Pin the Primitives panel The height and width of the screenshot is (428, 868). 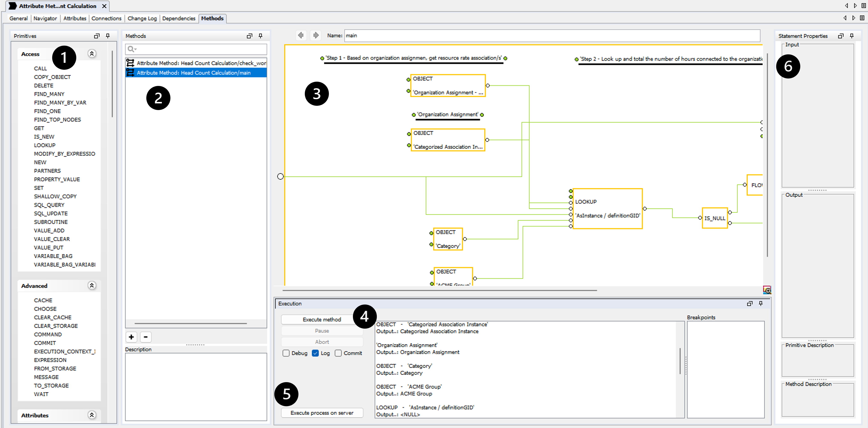tap(108, 36)
